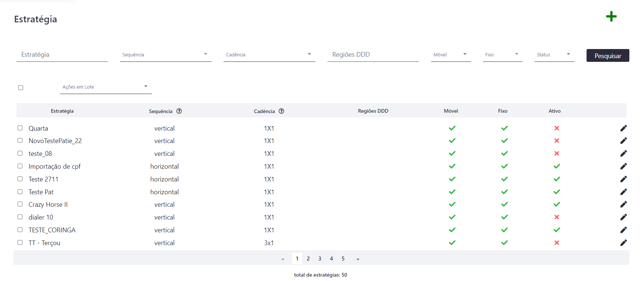Click the Ativo green check for Importação de cpf
Screen dimensions: 644x281
coord(557,166)
